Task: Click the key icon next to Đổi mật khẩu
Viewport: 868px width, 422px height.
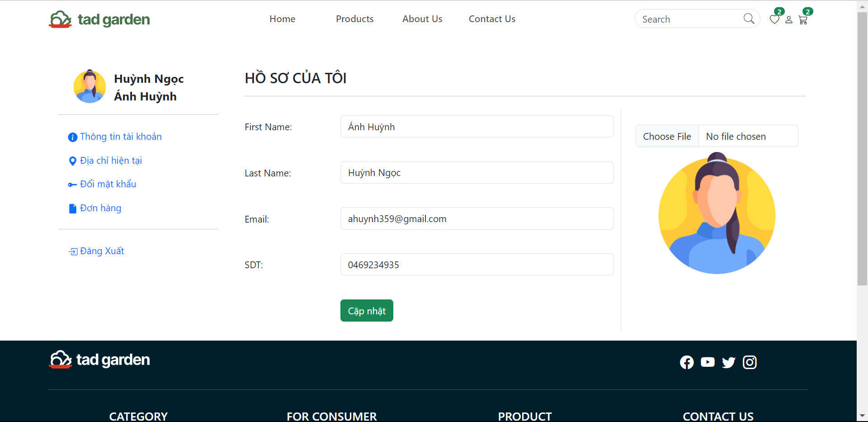Action: point(72,185)
